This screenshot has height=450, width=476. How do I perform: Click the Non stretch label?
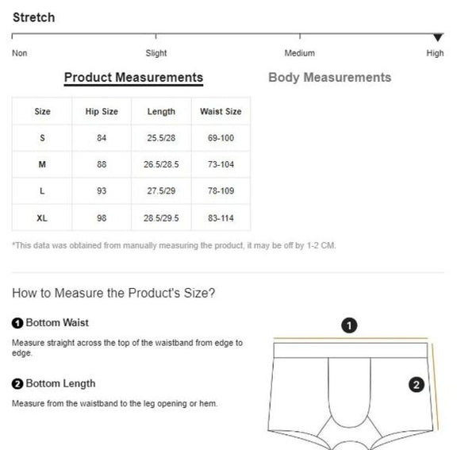[x=19, y=53]
